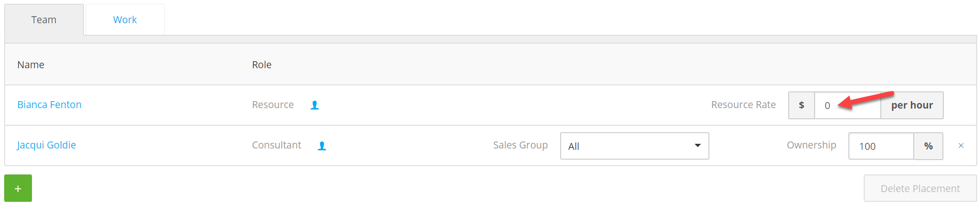Click the Sales Group field label
Screen dimensions: 980x206
[520, 145]
